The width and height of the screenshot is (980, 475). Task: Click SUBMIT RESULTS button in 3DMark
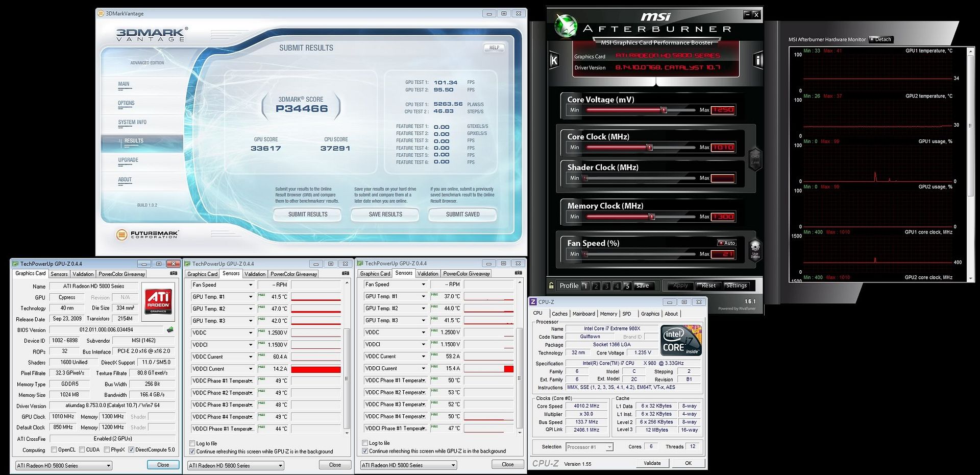(308, 215)
